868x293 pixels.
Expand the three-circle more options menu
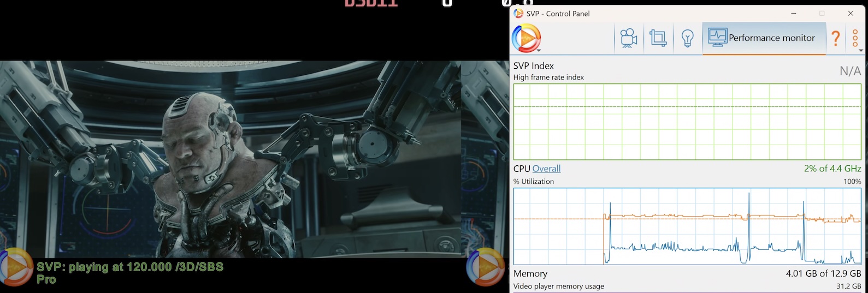[855, 38]
